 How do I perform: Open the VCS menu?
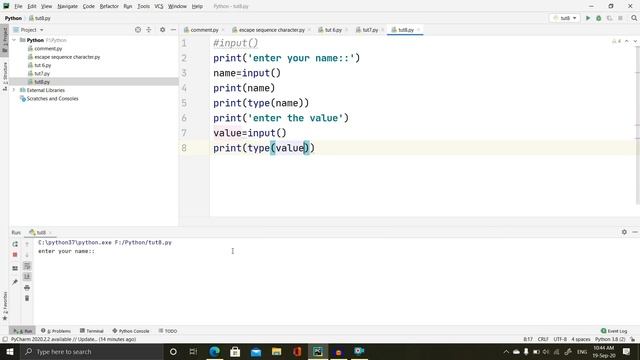click(159, 6)
